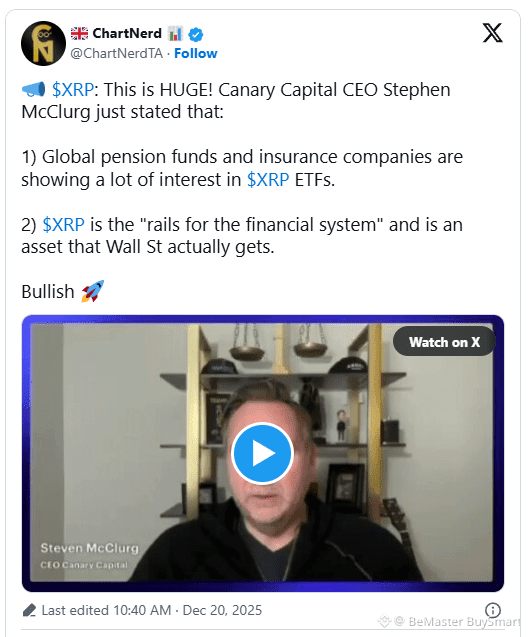
Task: Click the megaphone emoji before $XRP
Action: 33,90
